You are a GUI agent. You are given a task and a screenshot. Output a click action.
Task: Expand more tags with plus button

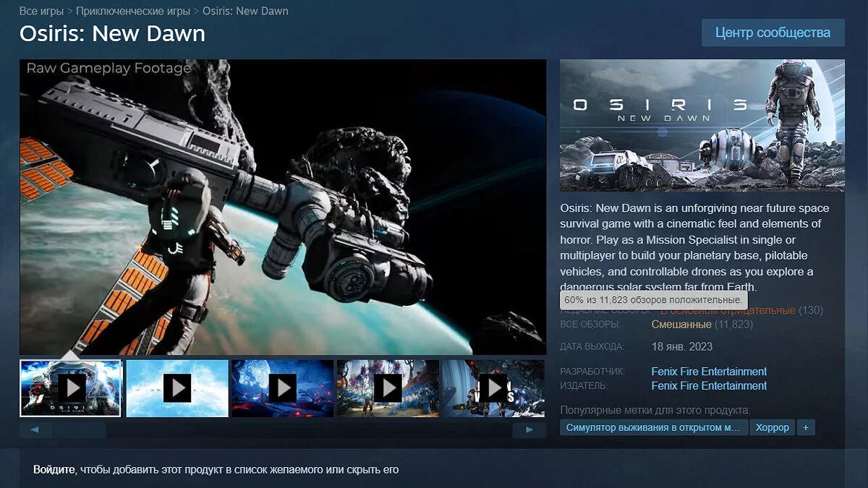click(x=806, y=427)
